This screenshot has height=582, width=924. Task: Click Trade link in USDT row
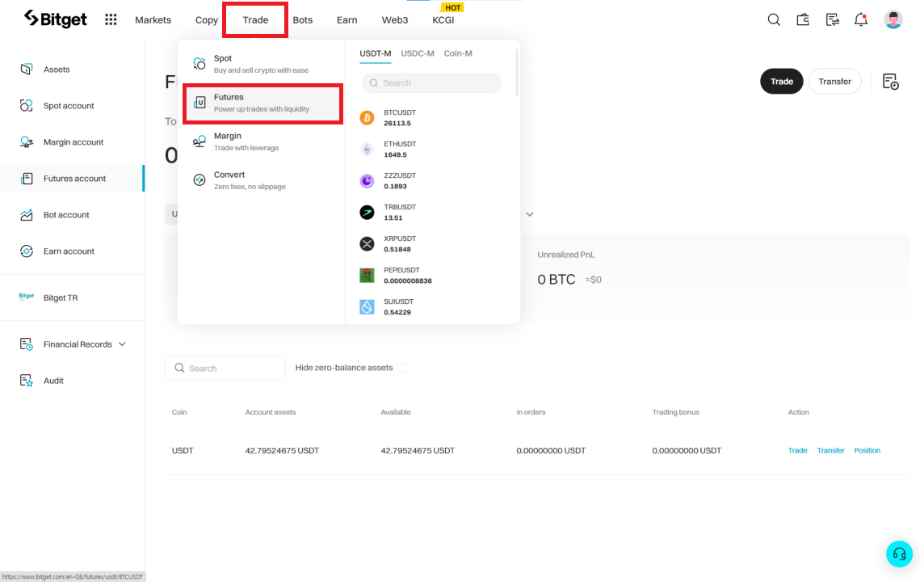pos(797,450)
